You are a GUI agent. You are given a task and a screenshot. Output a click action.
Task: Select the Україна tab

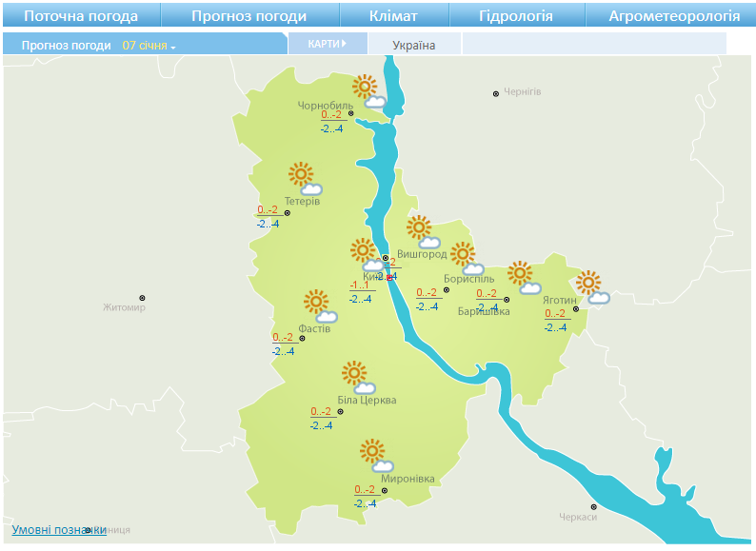[x=413, y=45]
